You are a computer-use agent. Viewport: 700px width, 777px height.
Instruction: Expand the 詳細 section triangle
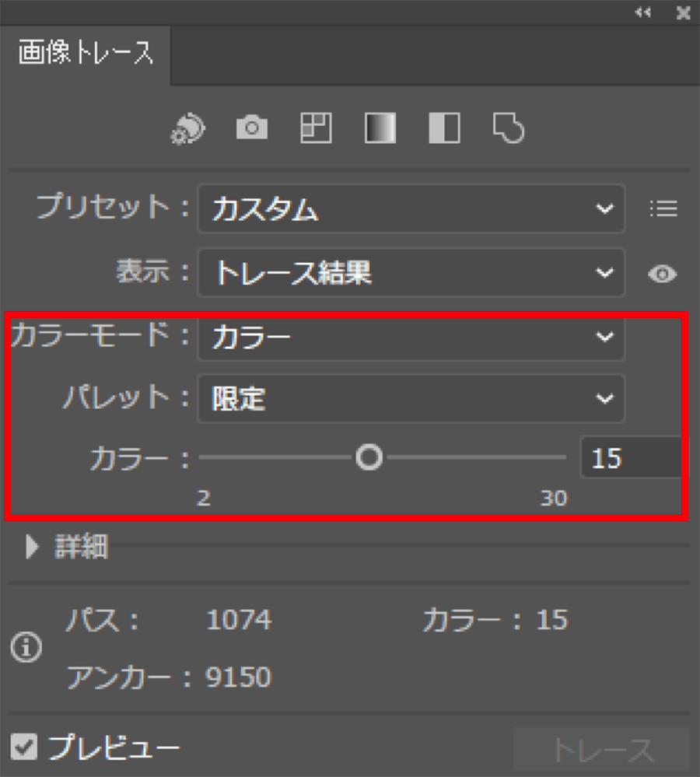(x=32, y=547)
